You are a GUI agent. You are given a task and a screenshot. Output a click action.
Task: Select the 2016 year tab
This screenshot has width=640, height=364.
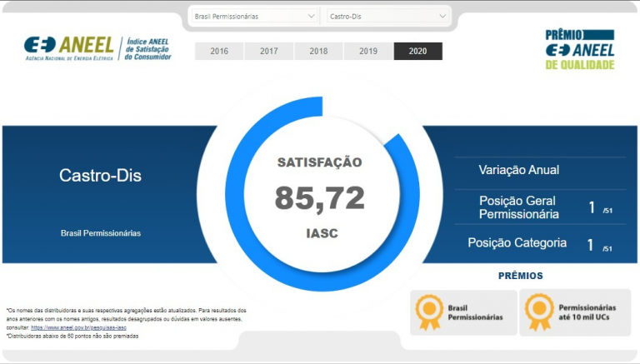(x=219, y=51)
